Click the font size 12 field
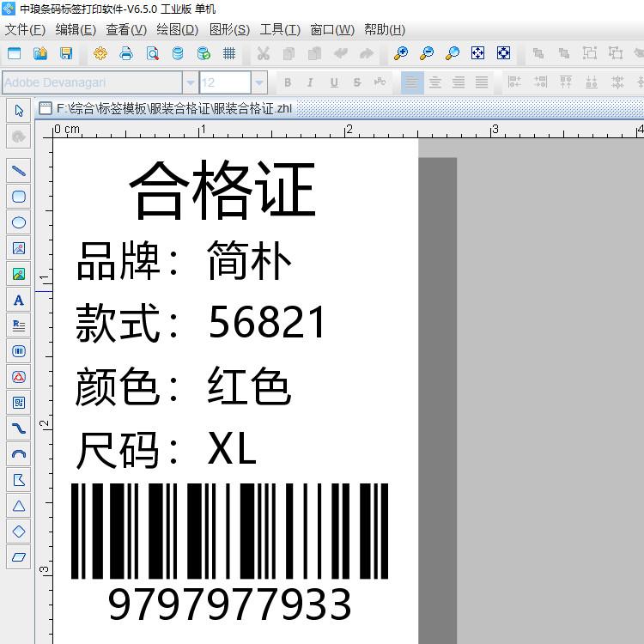Image resolution: width=644 pixels, height=644 pixels. tap(225, 82)
